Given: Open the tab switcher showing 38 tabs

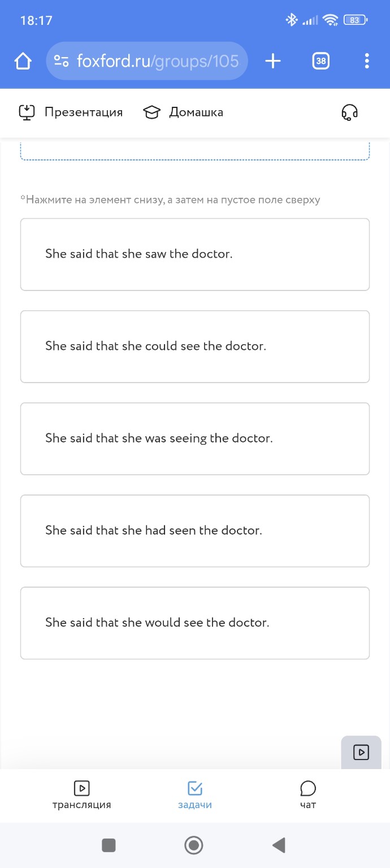Looking at the screenshot, I should (320, 61).
